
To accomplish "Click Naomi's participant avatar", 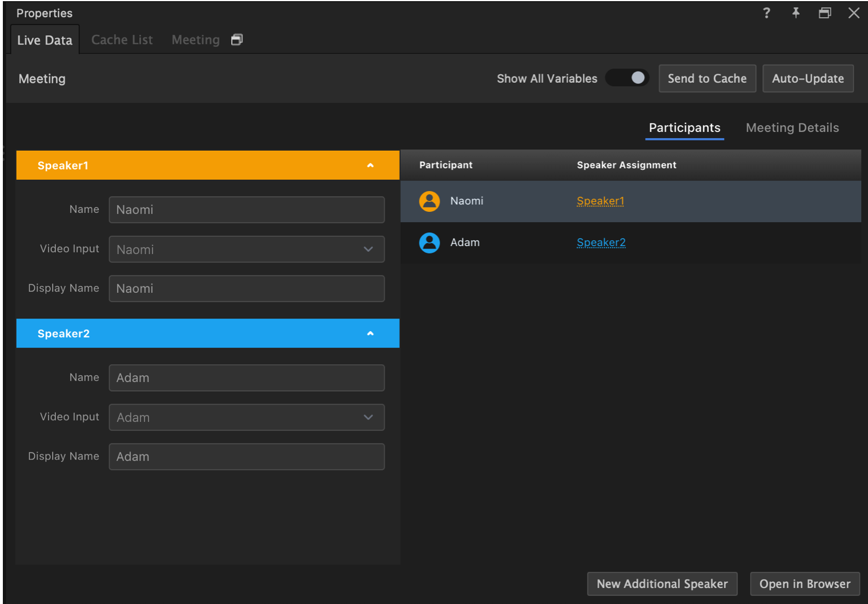I will (x=429, y=201).
